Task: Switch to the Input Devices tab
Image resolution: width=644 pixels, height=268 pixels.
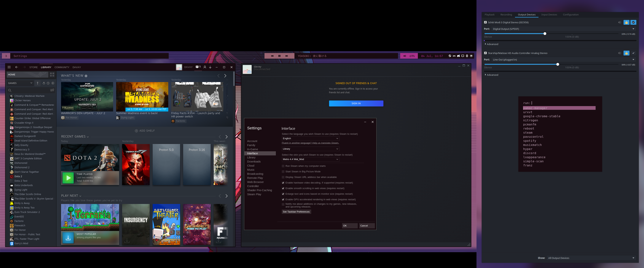Action: click(x=549, y=15)
